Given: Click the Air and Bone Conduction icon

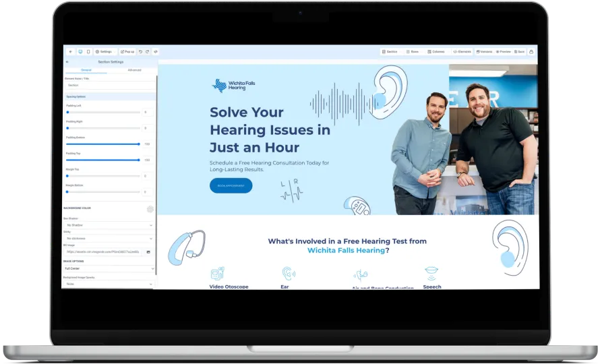Looking at the screenshot, I should (x=361, y=275).
